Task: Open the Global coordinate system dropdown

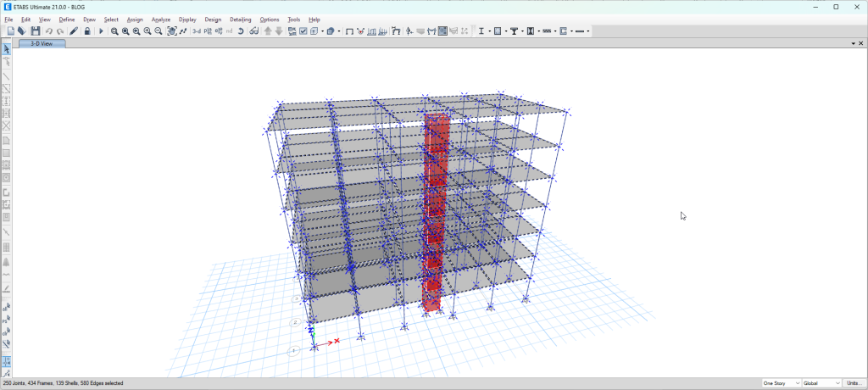Action: click(x=820, y=383)
